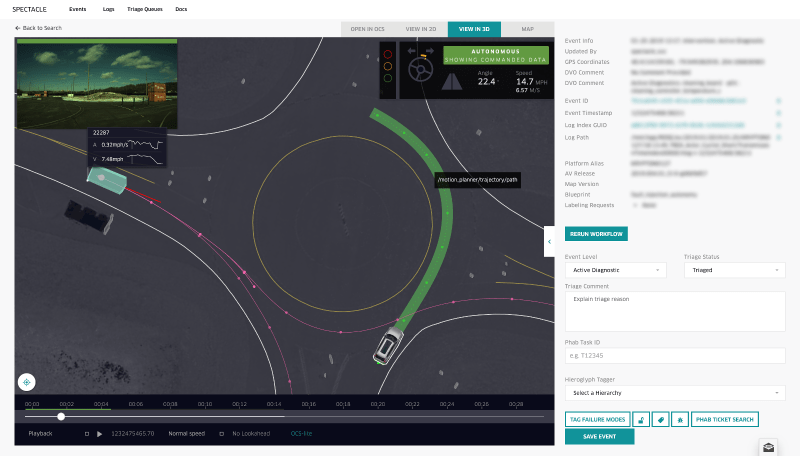Screen dimensions: 800x456
Task: Open the Triage Status dropdown
Action: click(734, 270)
